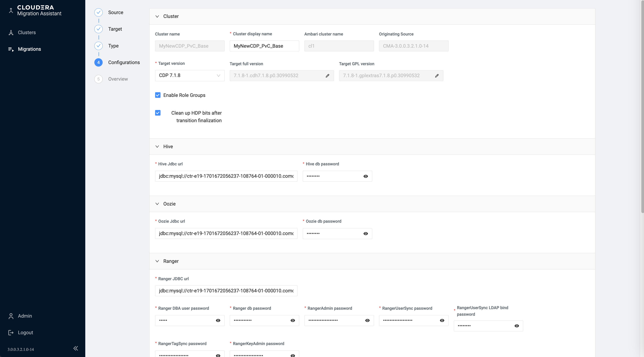Collapse the Ranger section chevron
The width and height of the screenshot is (644, 357).
tap(157, 261)
